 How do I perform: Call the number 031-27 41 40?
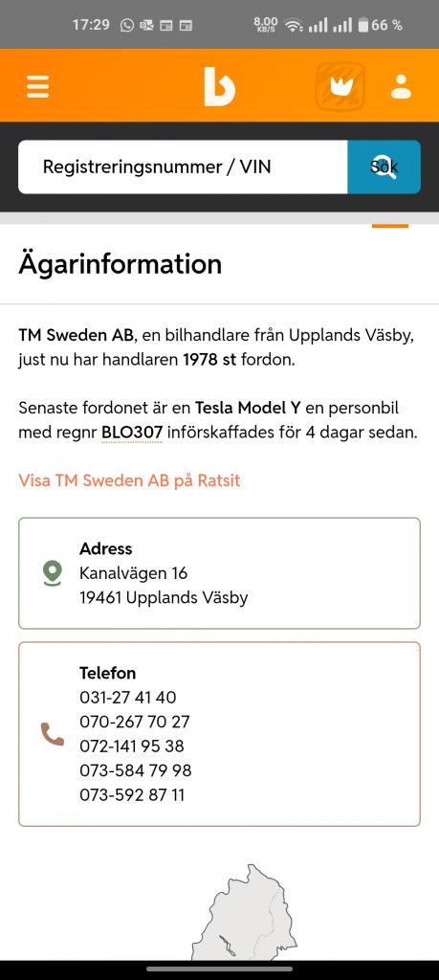click(x=128, y=698)
